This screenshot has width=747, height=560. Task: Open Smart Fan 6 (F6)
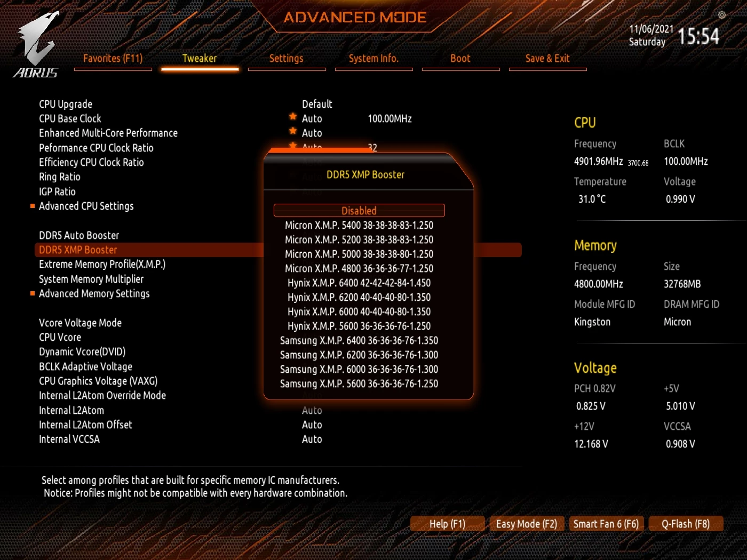(x=606, y=524)
